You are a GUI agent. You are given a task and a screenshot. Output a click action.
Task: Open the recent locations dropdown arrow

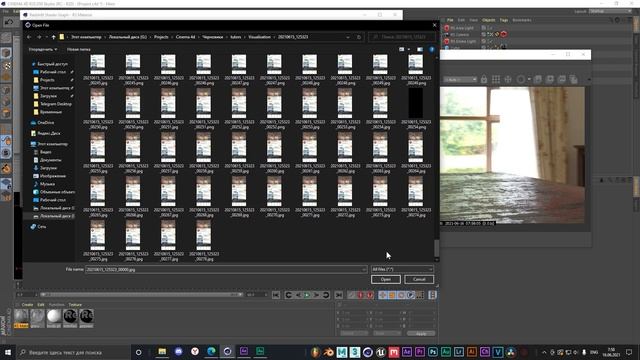[x=46, y=37]
